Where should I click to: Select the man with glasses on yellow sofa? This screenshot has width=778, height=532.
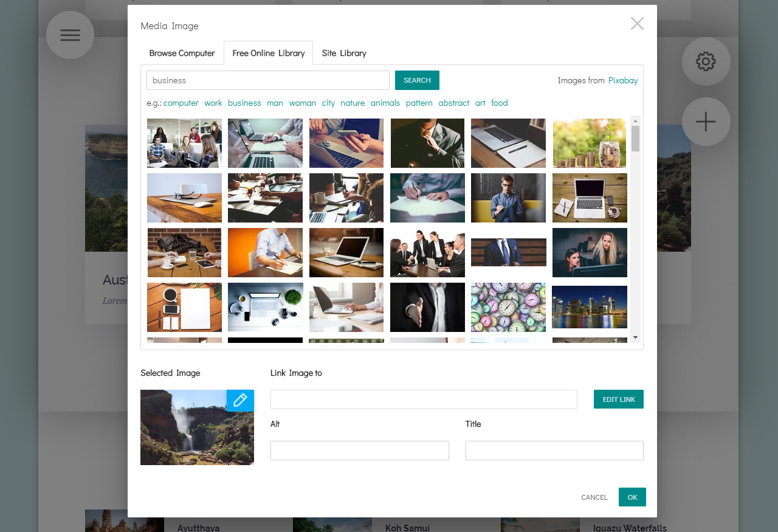tap(509, 198)
